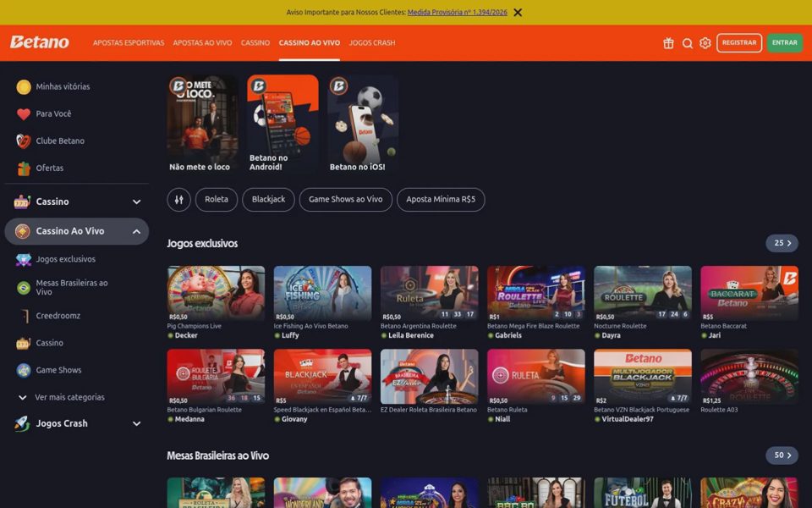Expand Ver mais categorias

(69, 398)
